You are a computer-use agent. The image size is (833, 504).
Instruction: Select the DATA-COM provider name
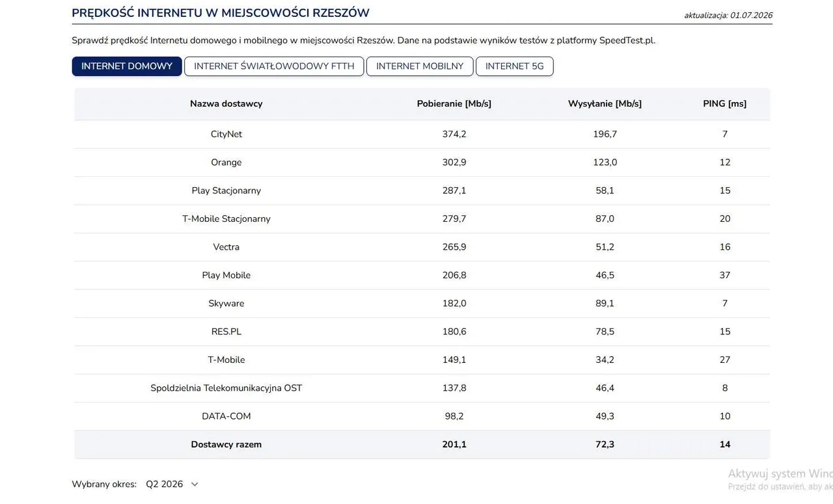(x=226, y=416)
